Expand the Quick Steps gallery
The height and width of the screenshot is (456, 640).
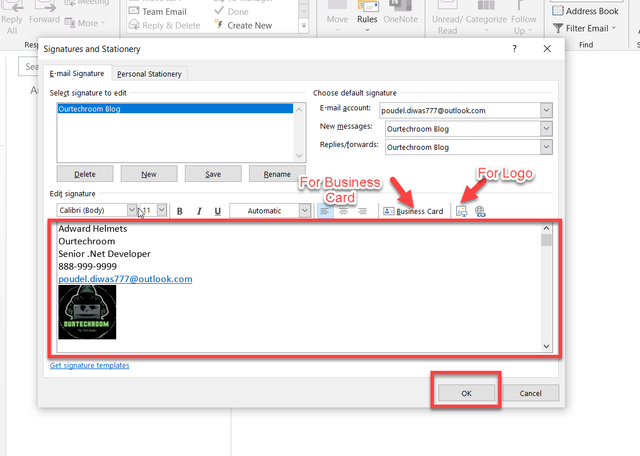tap(304, 26)
